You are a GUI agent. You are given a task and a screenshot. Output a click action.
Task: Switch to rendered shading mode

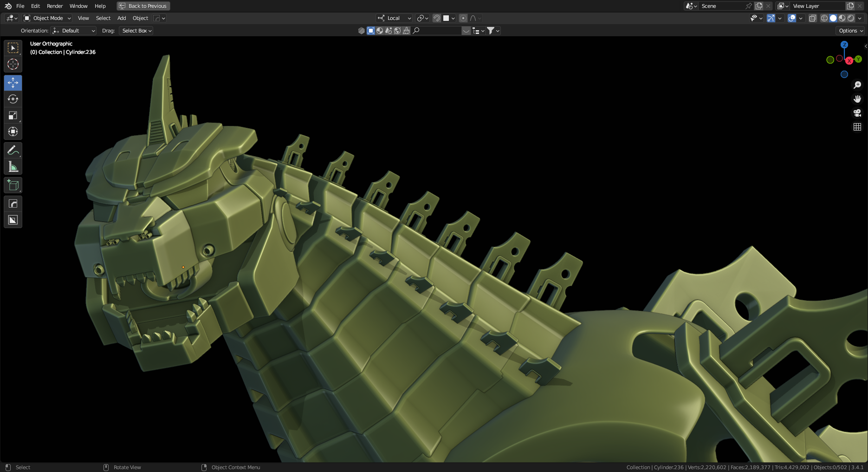pyautogui.click(x=851, y=18)
